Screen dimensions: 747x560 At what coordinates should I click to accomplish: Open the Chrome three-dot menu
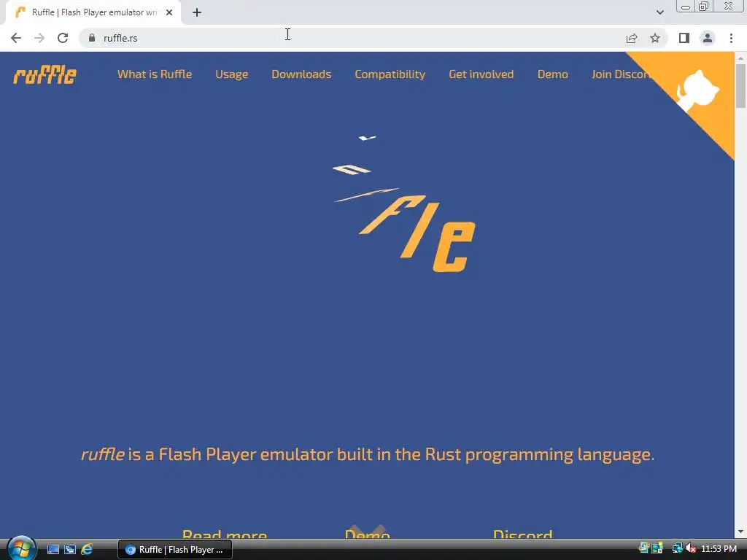[x=731, y=38]
